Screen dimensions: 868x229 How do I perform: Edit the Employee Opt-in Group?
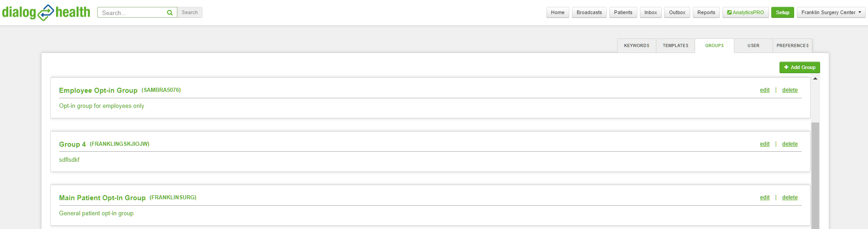tap(764, 90)
